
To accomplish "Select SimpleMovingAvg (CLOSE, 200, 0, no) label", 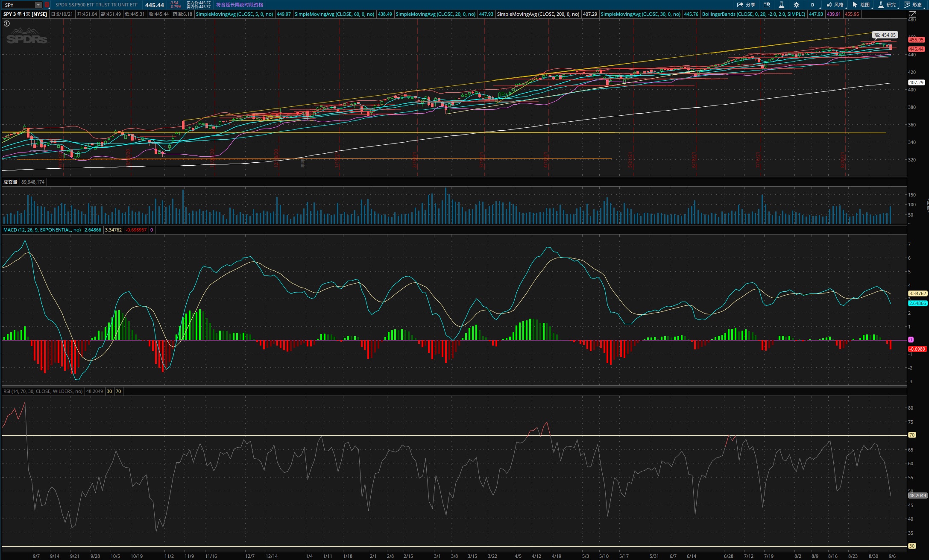I will point(538,14).
